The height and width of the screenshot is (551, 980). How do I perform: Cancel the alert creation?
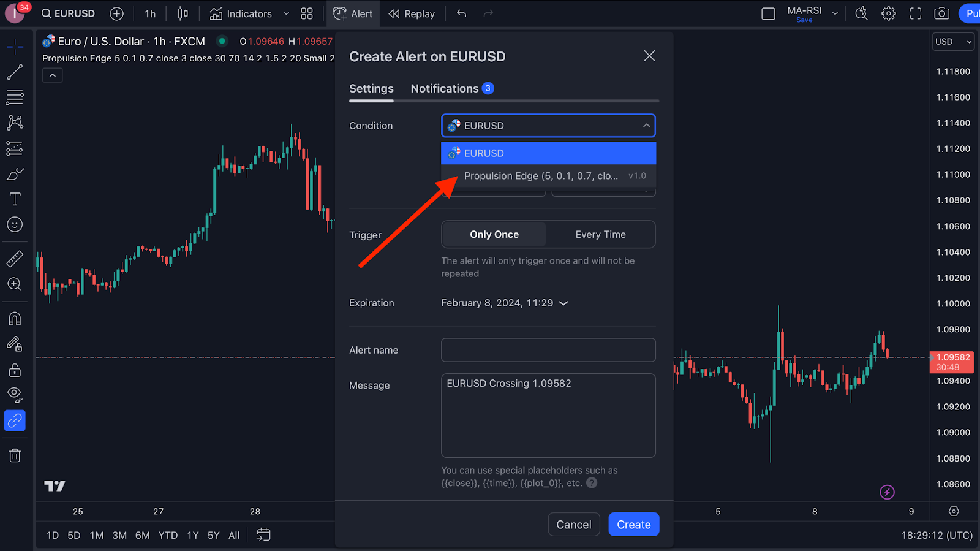click(x=573, y=525)
